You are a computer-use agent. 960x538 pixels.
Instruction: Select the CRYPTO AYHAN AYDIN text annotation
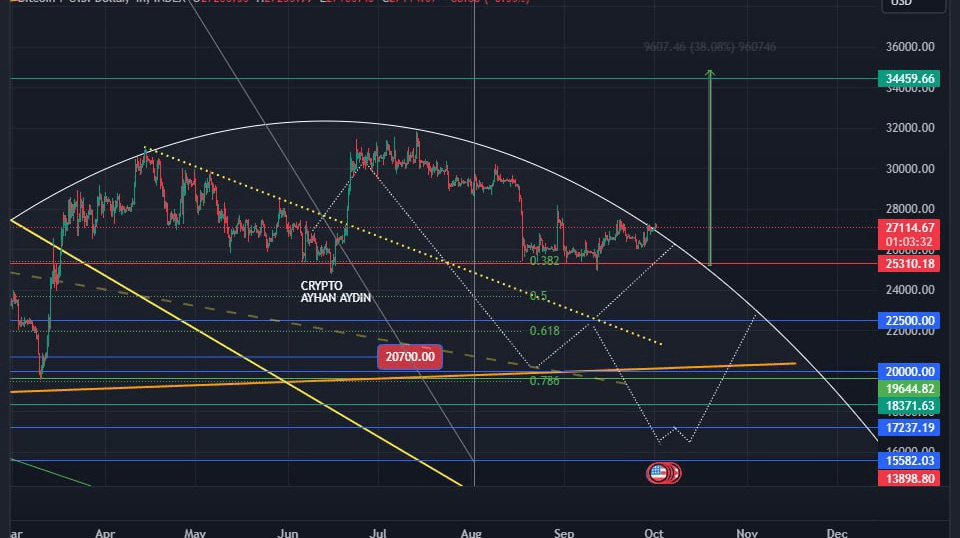point(336,292)
